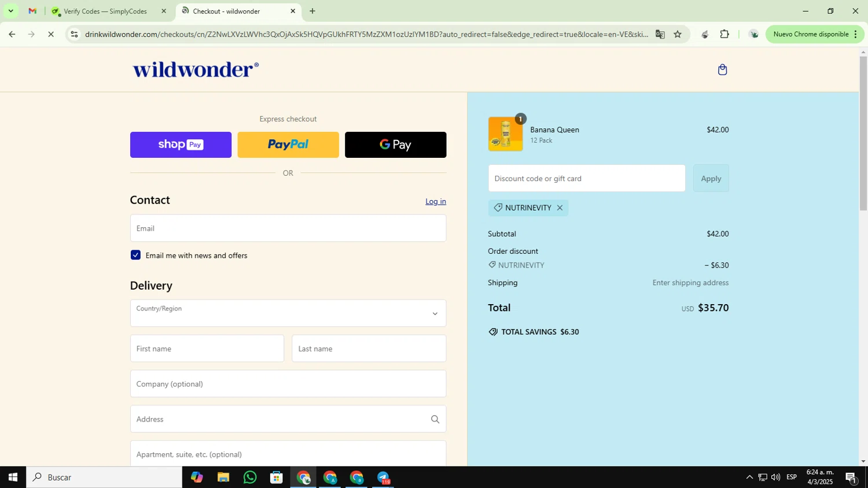
Task: Click the Last name field
Action: point(369,349)
